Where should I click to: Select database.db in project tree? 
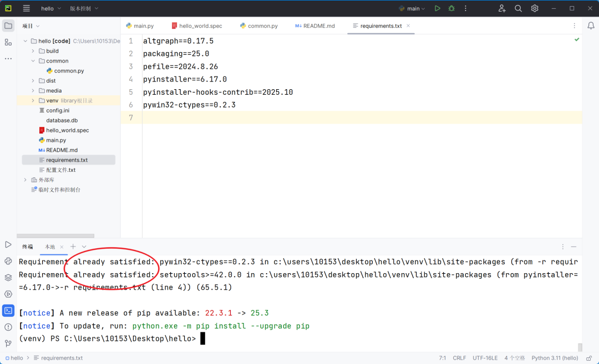tap(62, 120)
